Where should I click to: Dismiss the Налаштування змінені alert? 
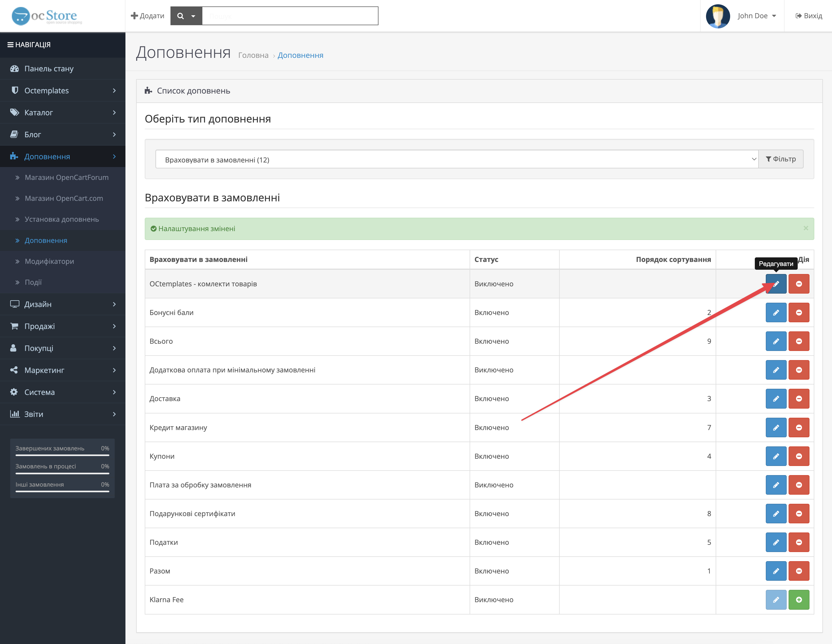(x=805, y=228)
